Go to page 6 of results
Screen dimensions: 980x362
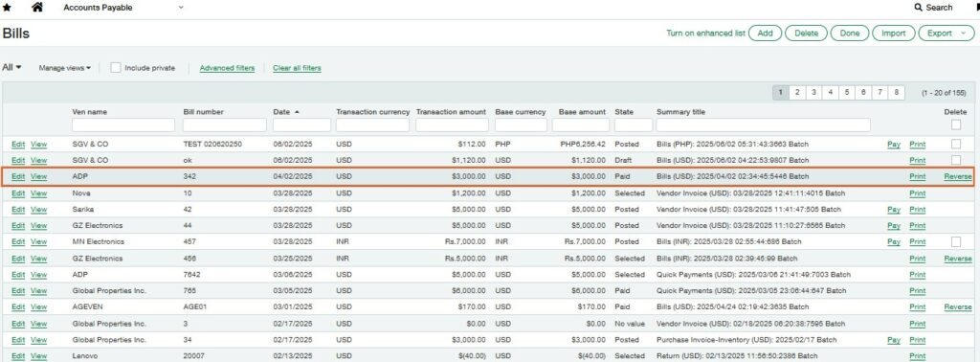pos(863,93)
